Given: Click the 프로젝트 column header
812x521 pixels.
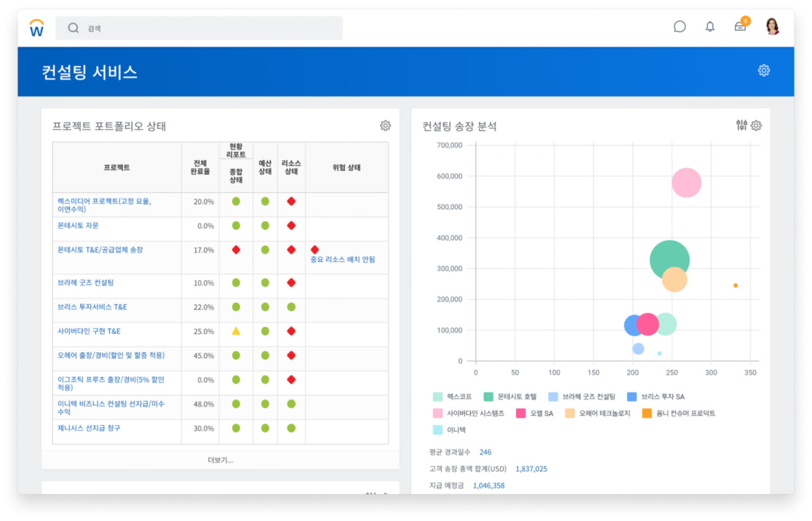Looking at the screenshot, I should (x=117, y=168).
